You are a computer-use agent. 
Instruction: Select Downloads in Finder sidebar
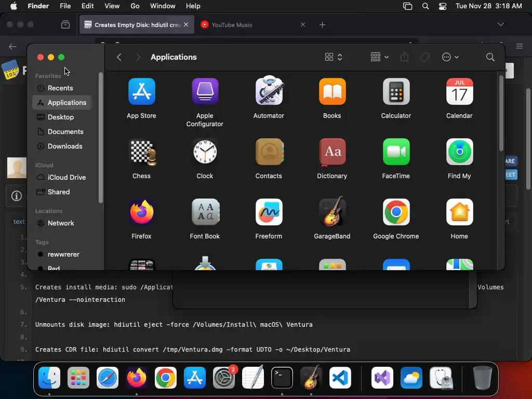point(62,146)
